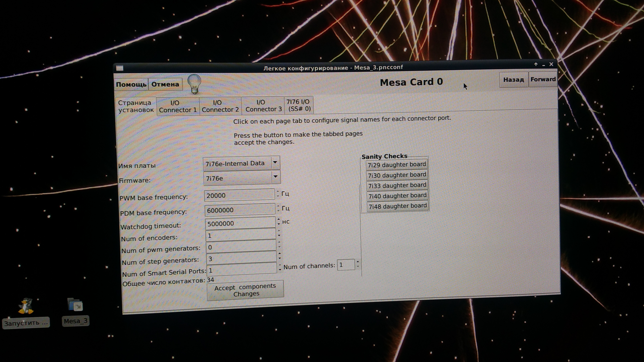Switch to I/O Connector 1 tab
The height and width of the screenshot is (362, 644).
click(178, 106)
